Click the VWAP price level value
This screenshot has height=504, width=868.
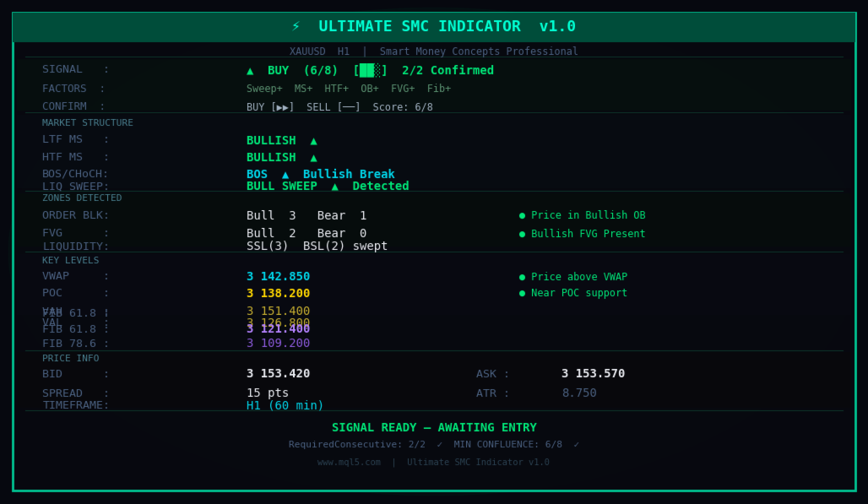[278, 277]
